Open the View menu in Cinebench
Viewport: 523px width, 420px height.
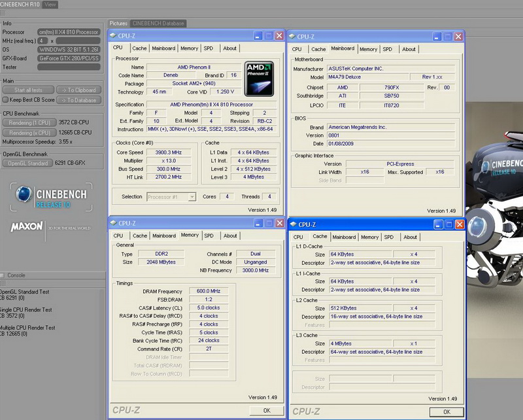click(x=50, y=5)
